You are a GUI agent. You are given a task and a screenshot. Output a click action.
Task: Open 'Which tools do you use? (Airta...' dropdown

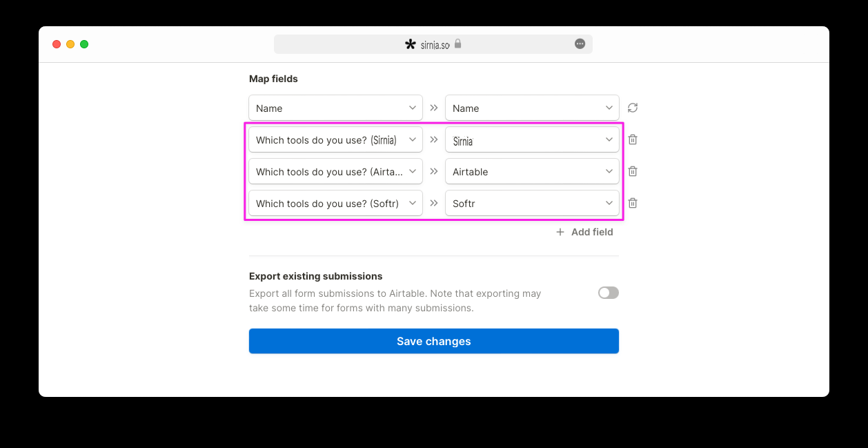tap(335, 171)
